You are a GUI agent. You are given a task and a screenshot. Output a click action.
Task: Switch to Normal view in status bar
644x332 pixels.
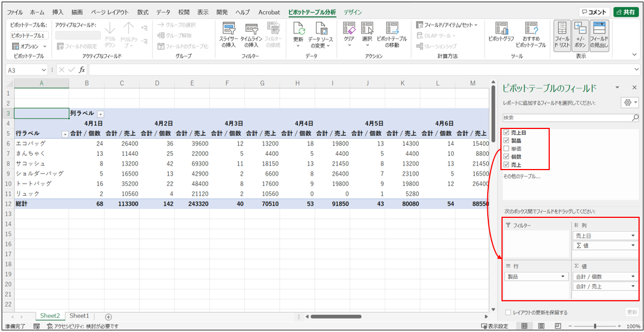coord(525,327)
